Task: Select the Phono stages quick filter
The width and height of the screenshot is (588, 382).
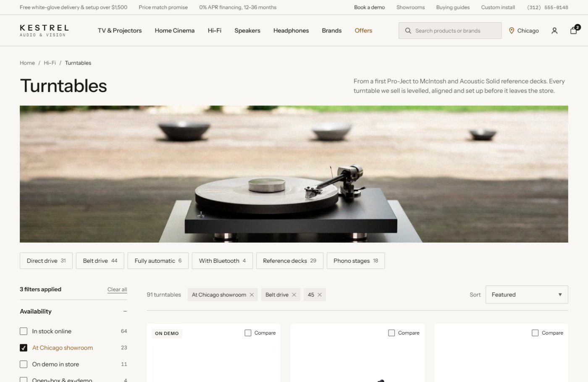Action: coord(356,261)
